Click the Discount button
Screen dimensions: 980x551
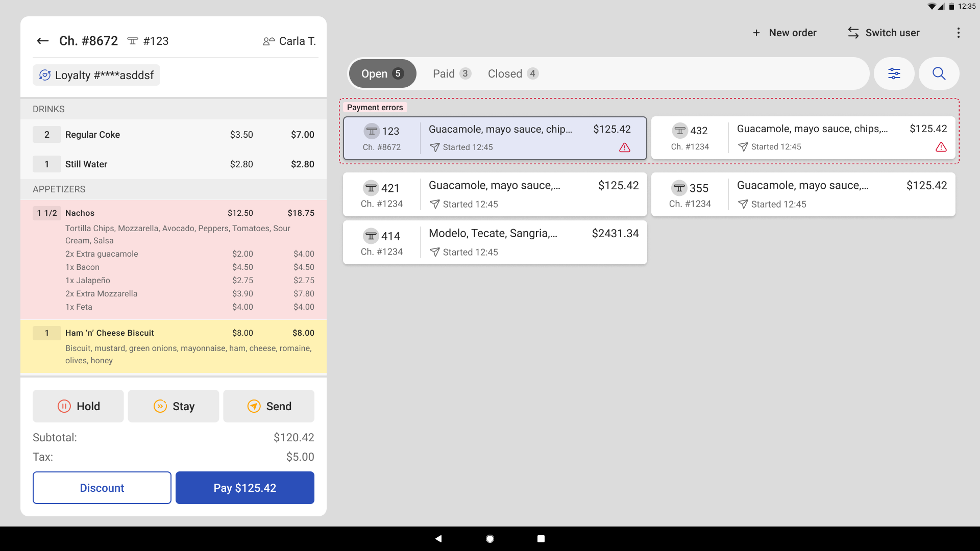point(102,488)
